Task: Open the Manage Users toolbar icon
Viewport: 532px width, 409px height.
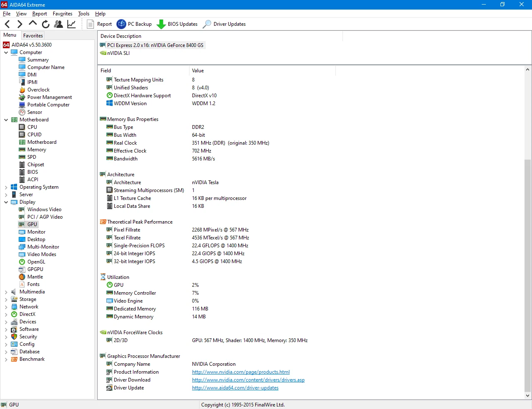Action: click(59, 24)
